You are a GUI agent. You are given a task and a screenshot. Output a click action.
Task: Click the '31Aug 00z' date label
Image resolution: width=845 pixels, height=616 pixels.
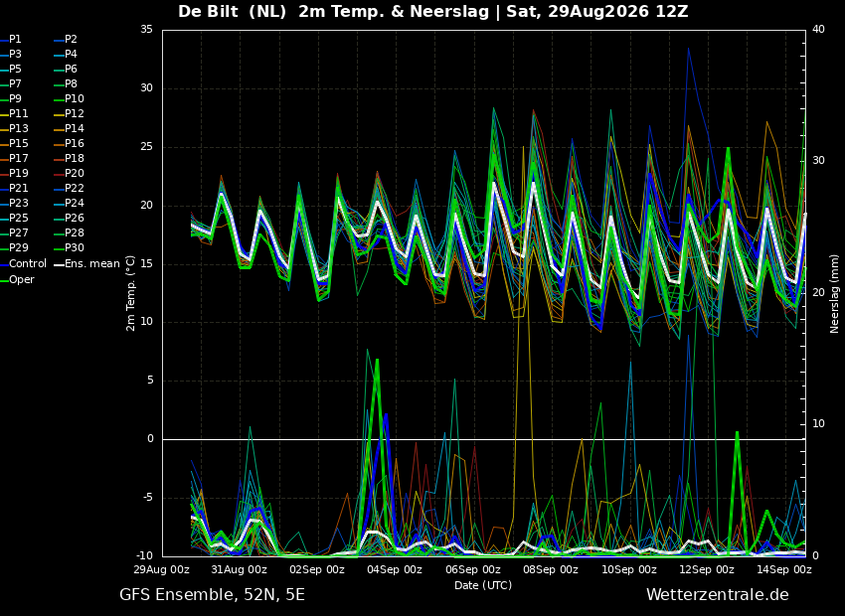pos(240,569)
